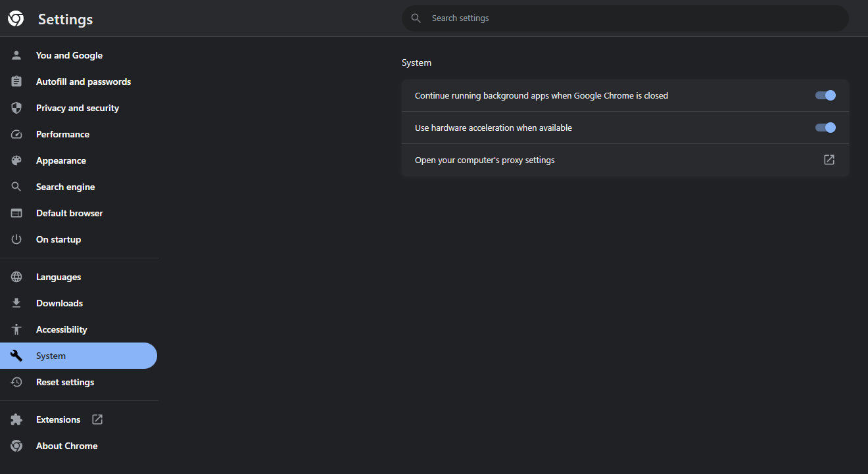Open the Autofill and passwords section

click(x=84, y=82)
